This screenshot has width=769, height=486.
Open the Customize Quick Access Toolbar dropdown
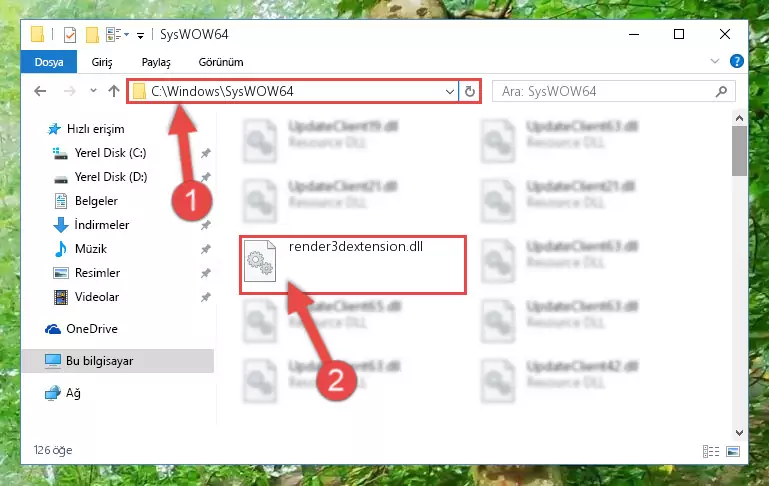[x=140, y=35]
